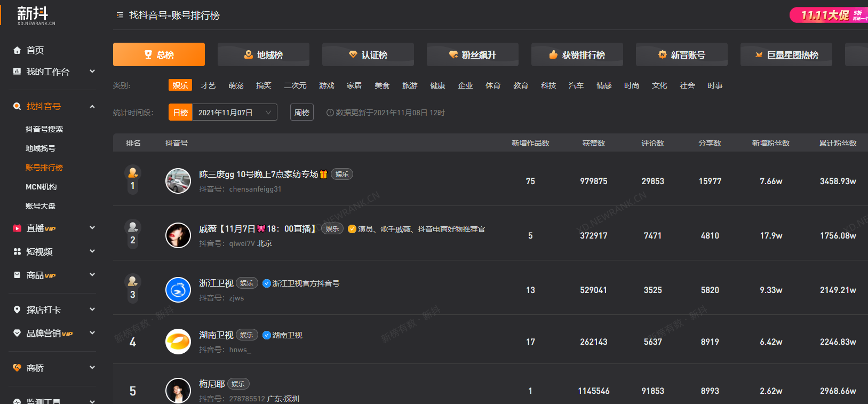868x404 pixels.
Task: Expand 品牌营销 sidebar chevron
Action: (x=92, y=332)
